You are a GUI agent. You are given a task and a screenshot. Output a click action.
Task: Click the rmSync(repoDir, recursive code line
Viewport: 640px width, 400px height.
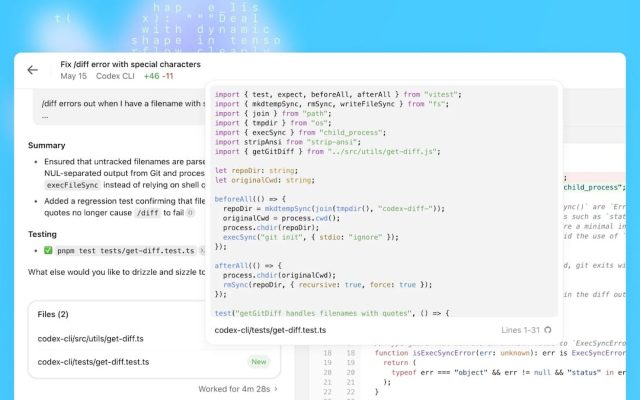(x=327, y=285)
